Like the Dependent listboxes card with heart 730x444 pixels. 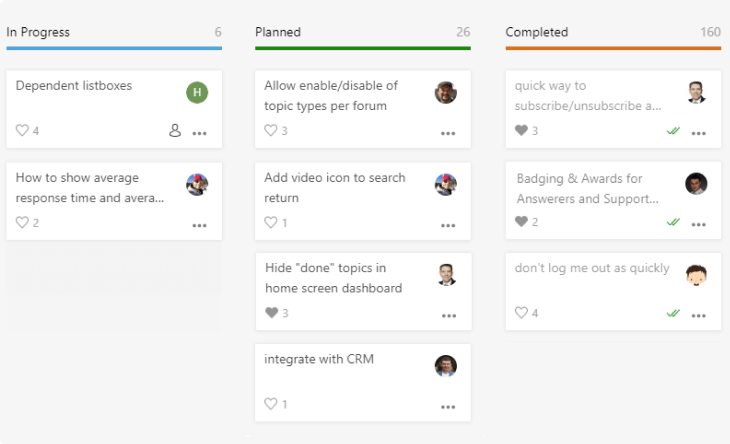tap(22, 130)
